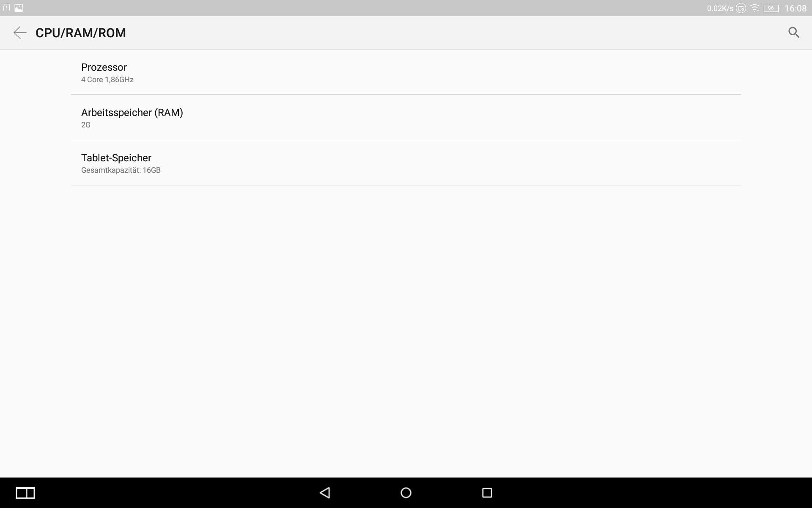The width and height of the screenshot is (812, 508).
Task: Tap the circled screen-capture status icon
Action: click(741, 8)
